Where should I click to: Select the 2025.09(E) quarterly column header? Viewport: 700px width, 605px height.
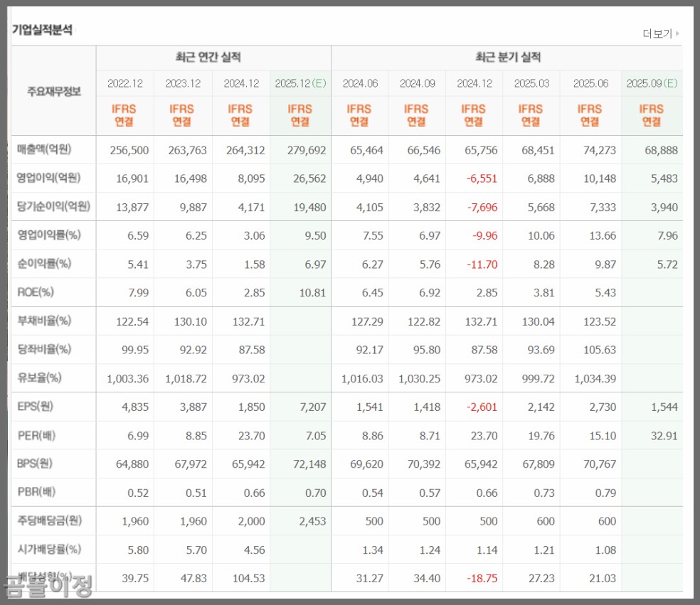click(x=652, y=83)
